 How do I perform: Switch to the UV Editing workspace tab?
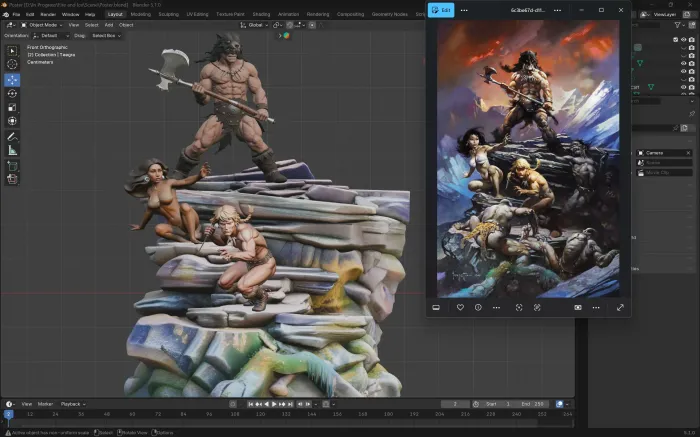coord(197,14)
